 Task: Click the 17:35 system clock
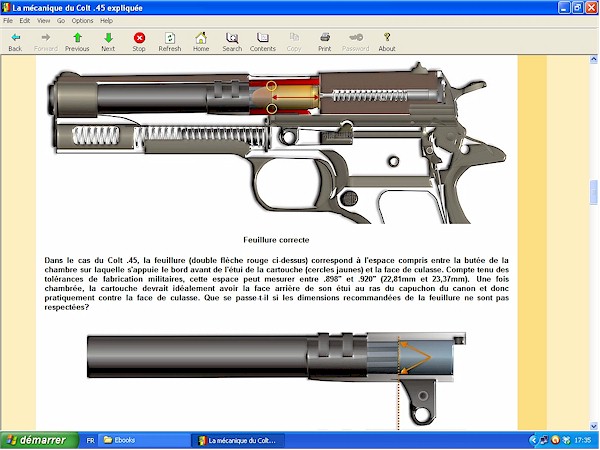582,440
